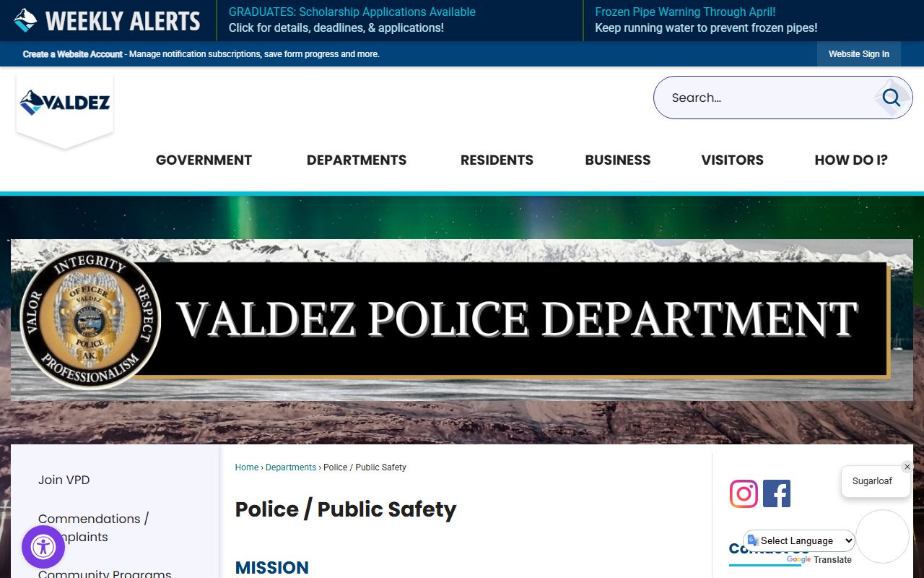Open the accessibility options icon

click(43, 547)
